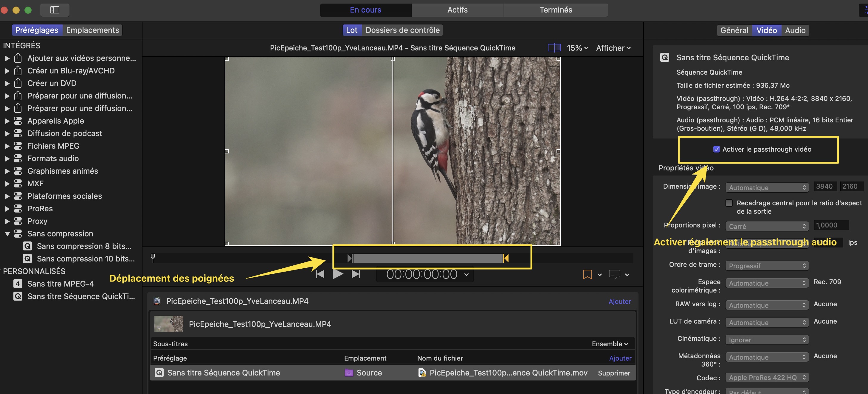Switch to the Audio inspector tab
868x394 pixels.
[795, 30]
